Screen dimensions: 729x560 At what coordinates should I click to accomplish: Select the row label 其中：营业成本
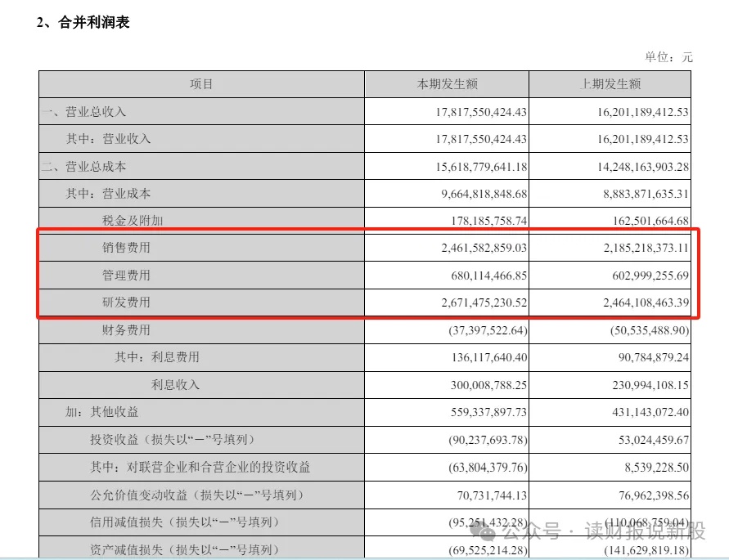pos(108,193)
